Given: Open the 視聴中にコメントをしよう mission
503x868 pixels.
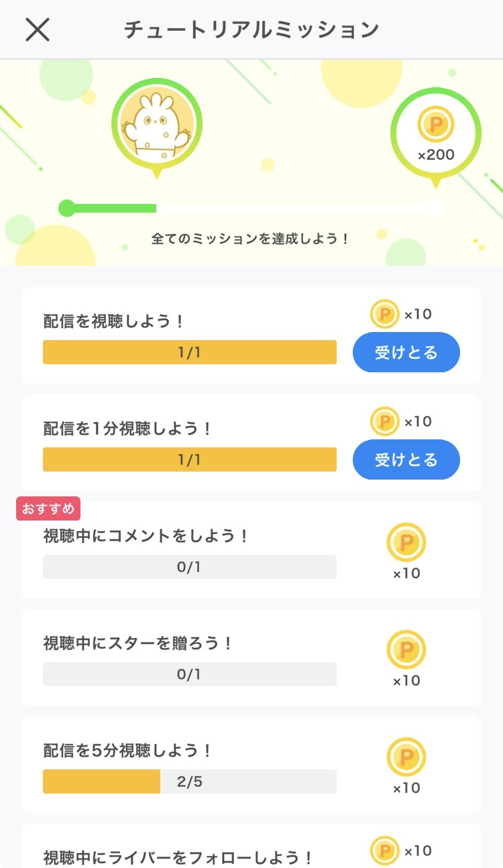Looking at the screenshot, I should tap(146, 536).
